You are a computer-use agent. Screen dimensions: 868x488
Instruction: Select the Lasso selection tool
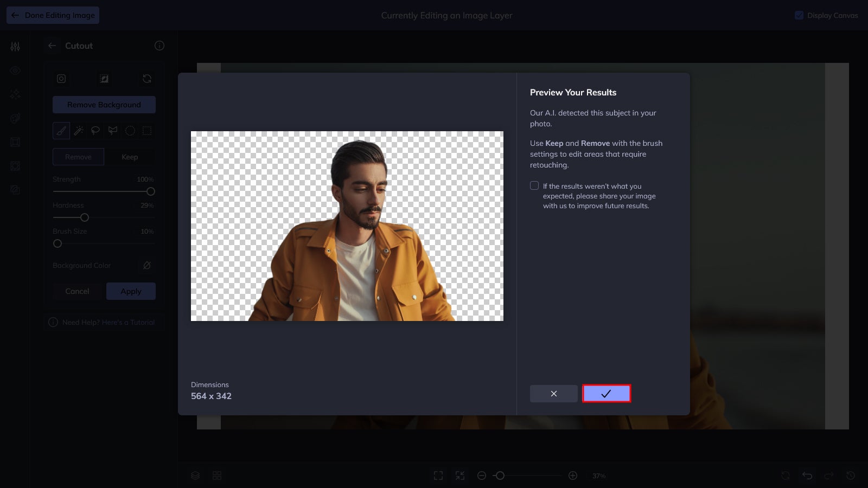click(95, 131)
